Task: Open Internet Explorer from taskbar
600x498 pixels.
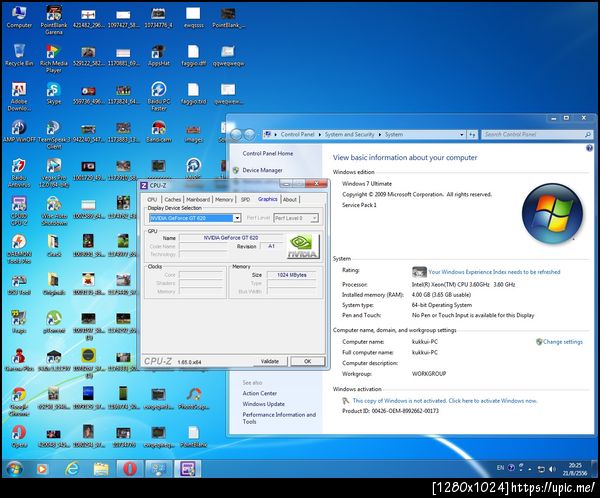Action: point(72,469)
